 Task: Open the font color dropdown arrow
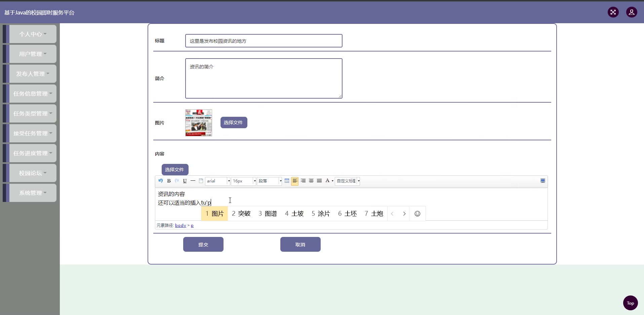[x=332, y=181]
